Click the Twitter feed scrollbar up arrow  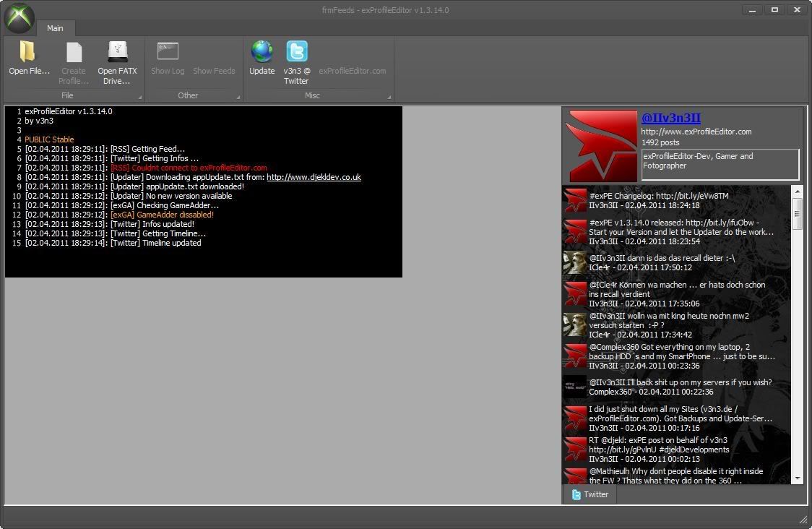tap(798, 192)
